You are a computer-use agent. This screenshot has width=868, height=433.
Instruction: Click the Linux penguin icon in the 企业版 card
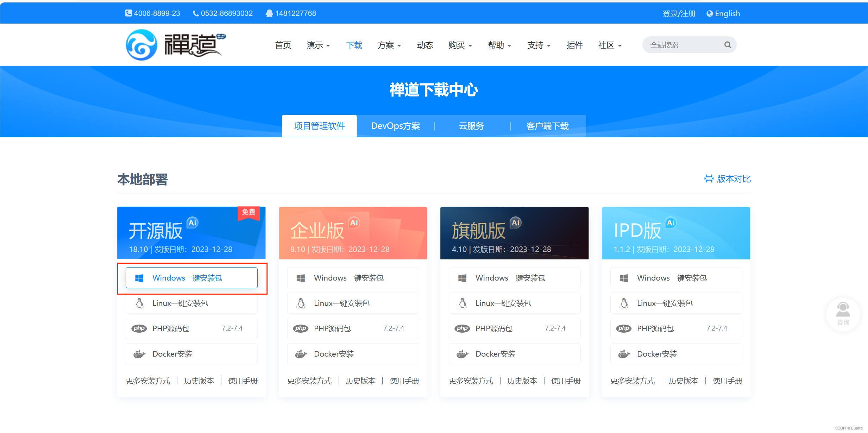tap(301, 303)
